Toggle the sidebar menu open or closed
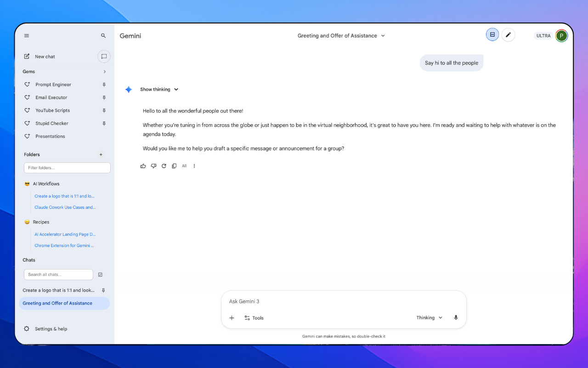This screenshot has width=588, height=368. [x=26, y=35]
